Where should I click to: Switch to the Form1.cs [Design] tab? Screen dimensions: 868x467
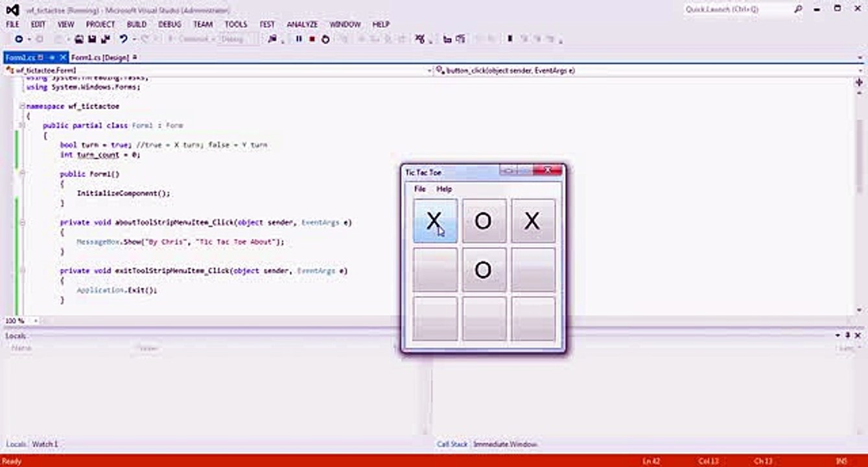(x=100, y=58)
